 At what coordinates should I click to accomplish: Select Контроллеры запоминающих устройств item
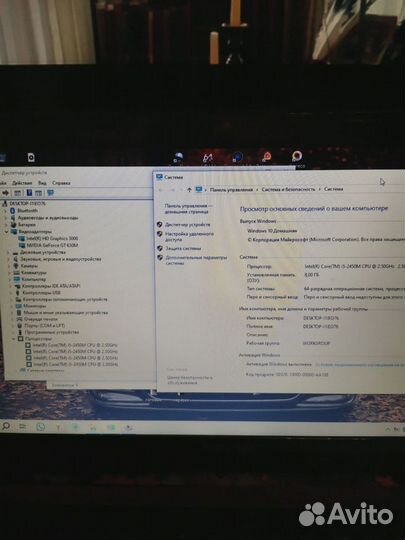pos(65,299)
